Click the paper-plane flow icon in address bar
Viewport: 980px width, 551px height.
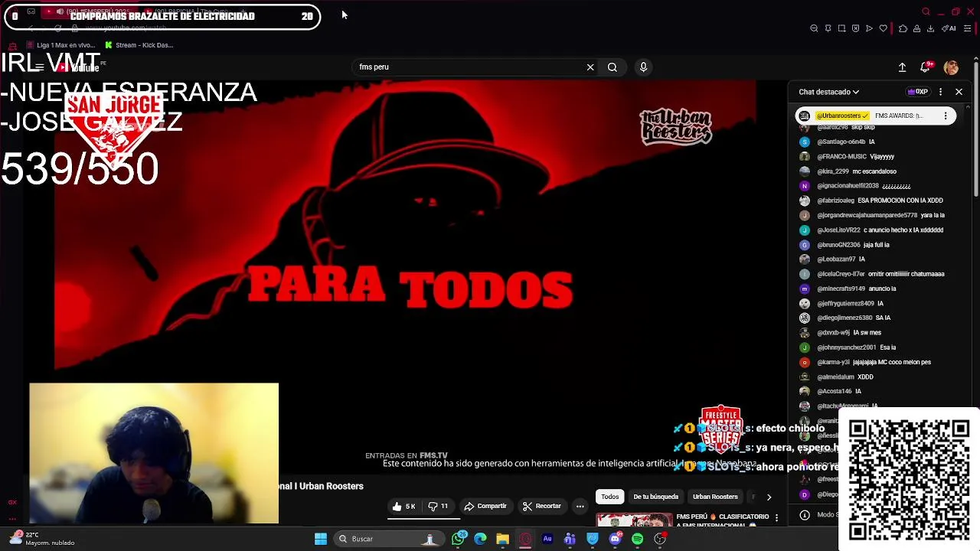869,28
